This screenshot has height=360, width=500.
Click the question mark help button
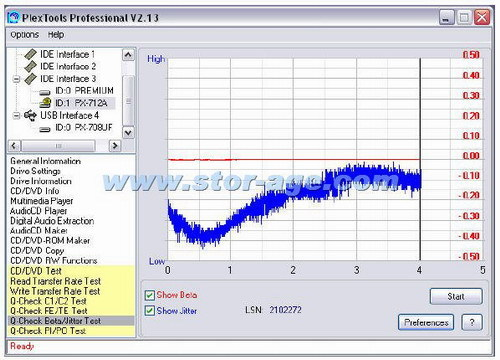[472, 322]
